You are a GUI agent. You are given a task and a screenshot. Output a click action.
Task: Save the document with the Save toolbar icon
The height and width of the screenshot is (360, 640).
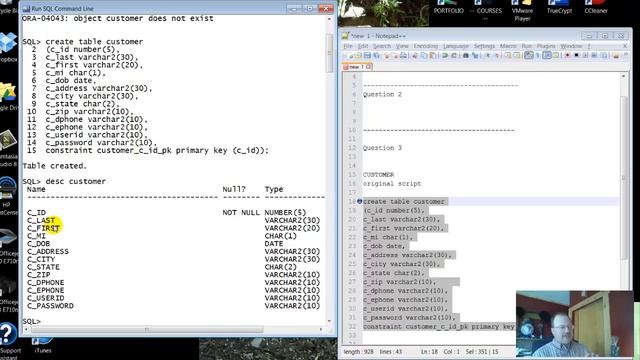tap(367, 55)
